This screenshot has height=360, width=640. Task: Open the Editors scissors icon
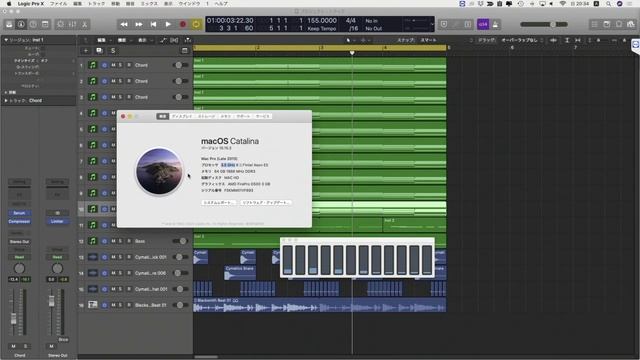point(84,24)
